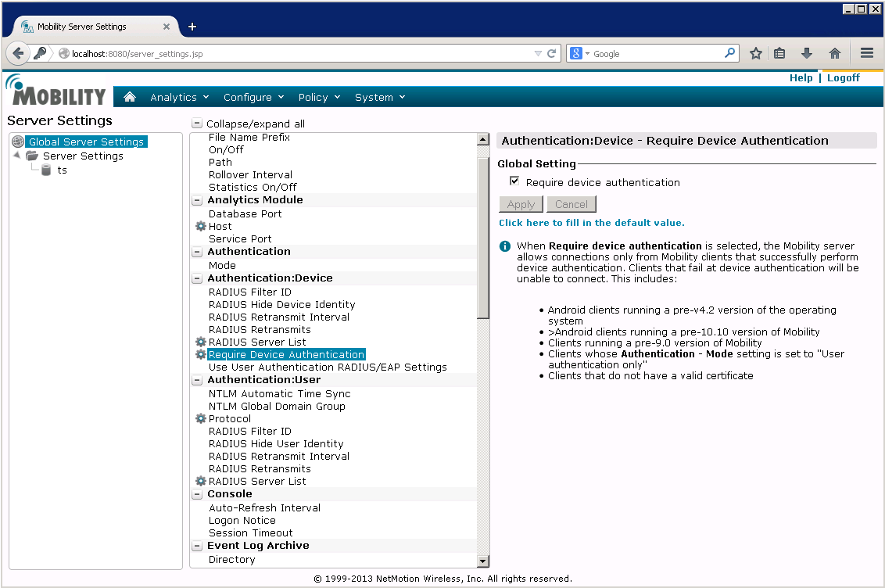Open the System menu
The width and height of the screenshot is (885, 588).
pyautogui.click(x=380, y=97)
